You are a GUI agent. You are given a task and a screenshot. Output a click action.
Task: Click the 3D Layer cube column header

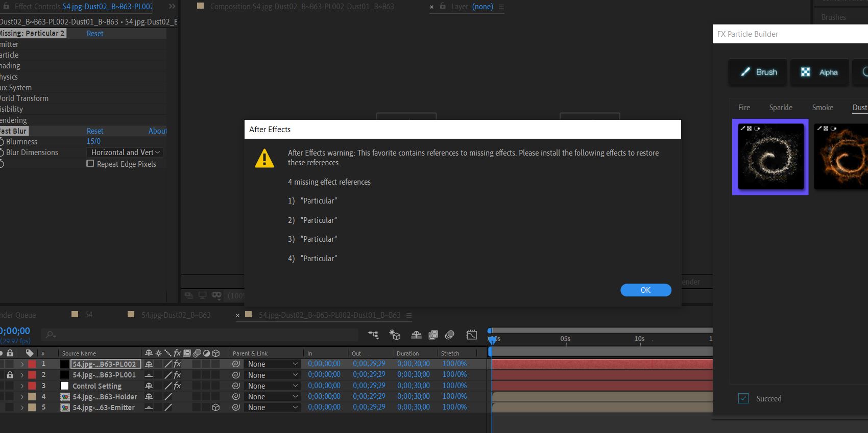point(216,353)
